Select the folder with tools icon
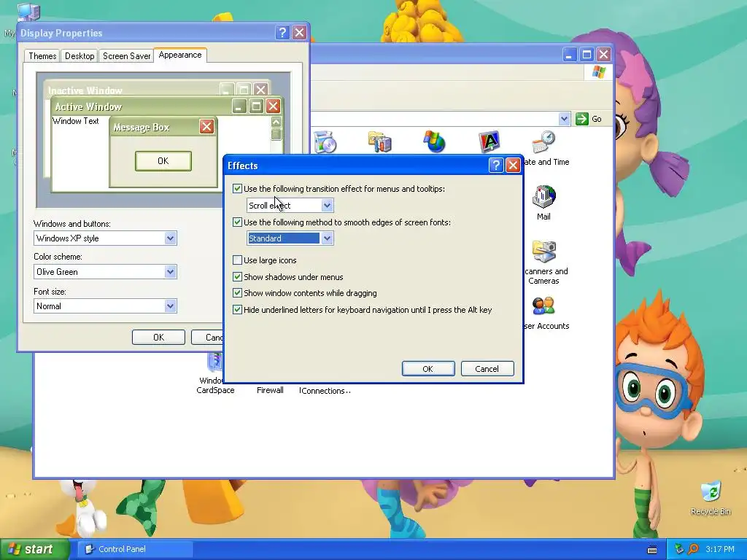Viewport: 747px width, 560px height. (x=379, y=142)
